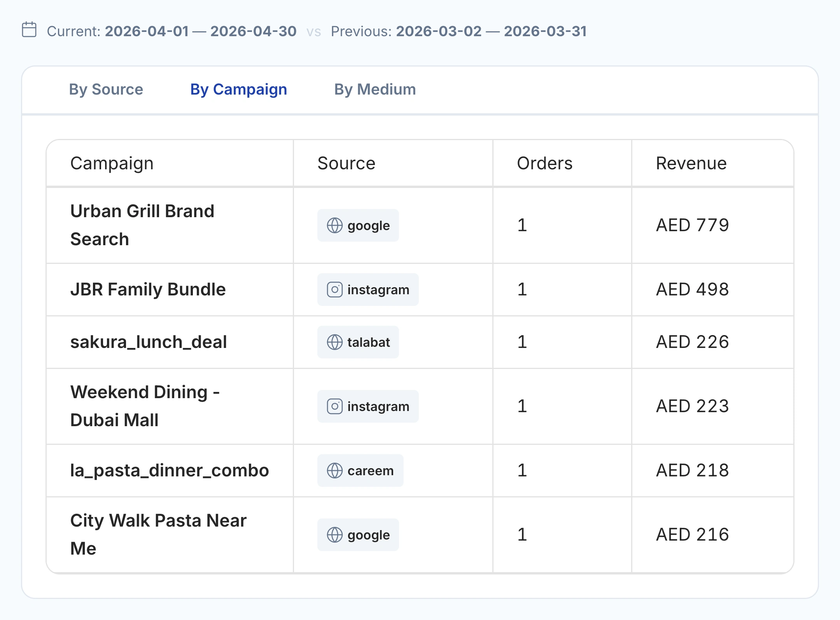840x620 pixels.
Task: Click the current end date 2026-04-30
Action: click(x=254, y=31)
